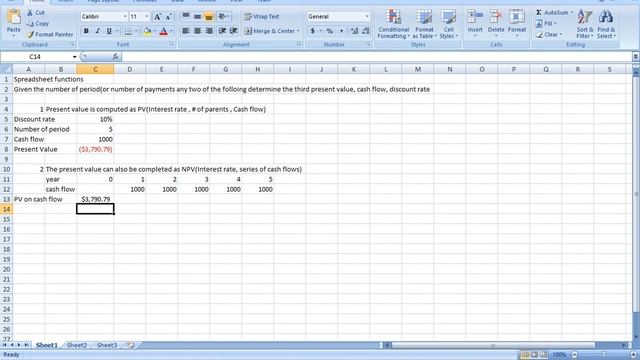
Task: Open Cell Styles gallery
Action: (x=449, y=24)
